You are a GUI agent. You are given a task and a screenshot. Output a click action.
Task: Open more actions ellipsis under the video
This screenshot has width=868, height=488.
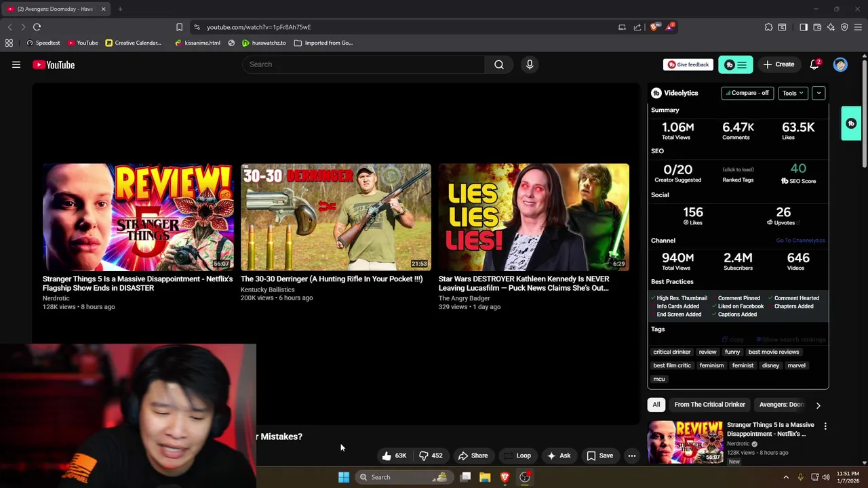pos(632,455)
